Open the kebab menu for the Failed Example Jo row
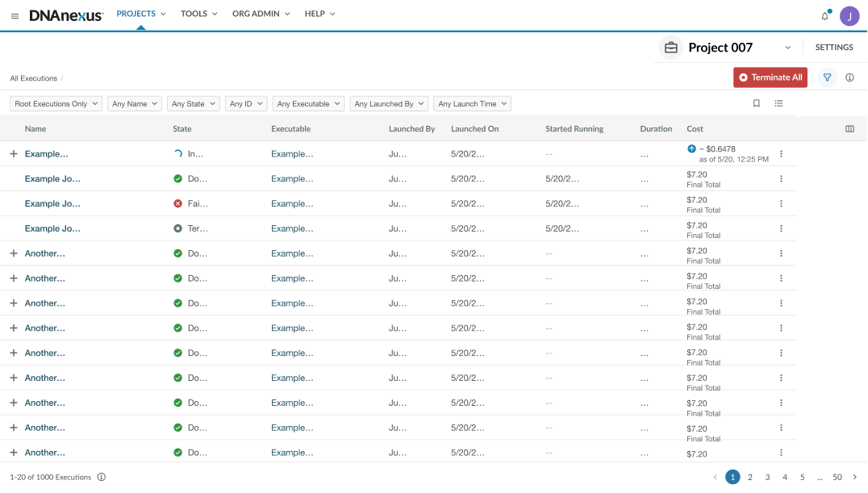Viewport: 868px width, 493px height. pos(781,204)
